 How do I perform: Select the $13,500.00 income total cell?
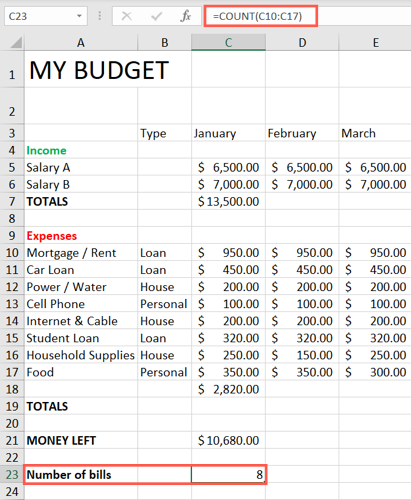click(x=228, y=201)
